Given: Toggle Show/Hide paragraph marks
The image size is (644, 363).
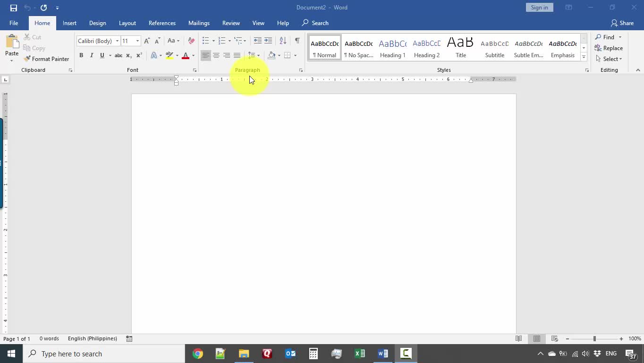Looking at the screenshot, I should (x=297, y=41).
